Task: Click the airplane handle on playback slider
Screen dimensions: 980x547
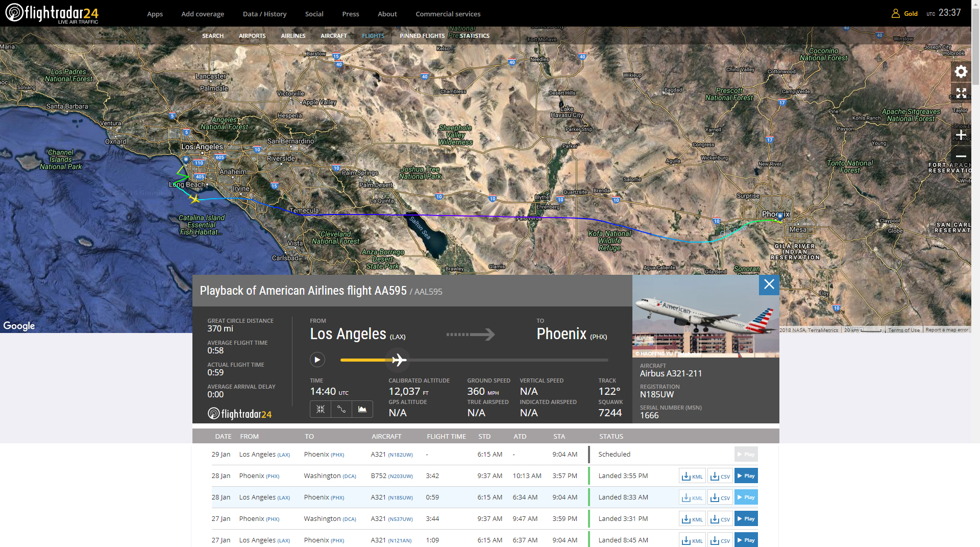Action: coord(399,360)
